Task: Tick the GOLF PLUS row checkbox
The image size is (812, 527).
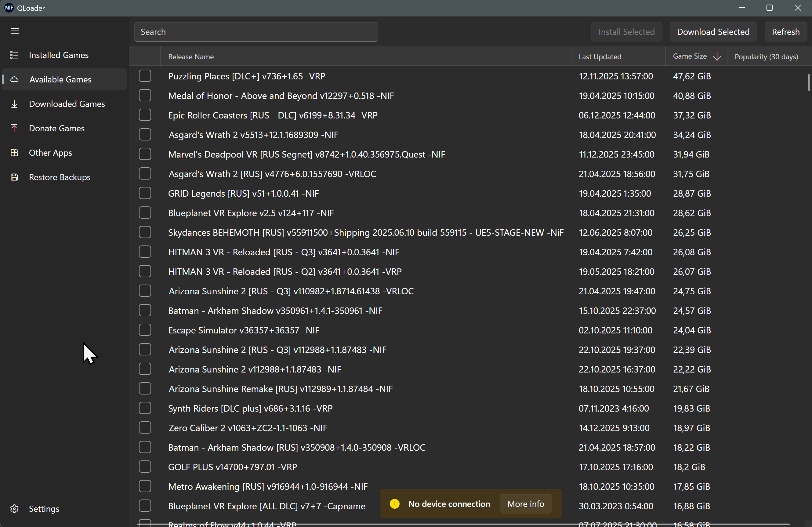Action: click(x=145, y=467)
